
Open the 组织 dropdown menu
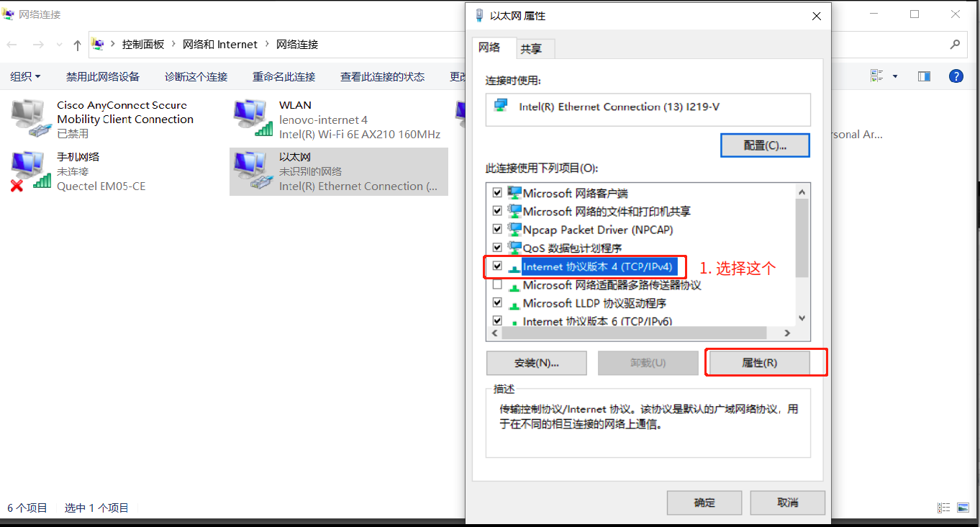[x=25, y=76]
